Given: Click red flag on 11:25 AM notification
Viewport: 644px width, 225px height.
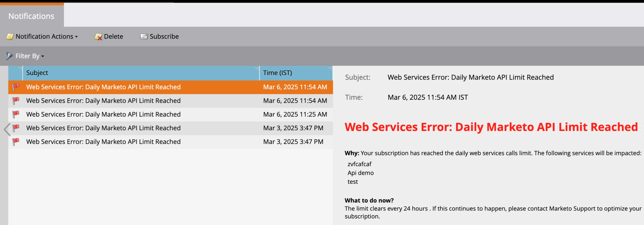Looking at the screenshot, I should coord(15,114).
